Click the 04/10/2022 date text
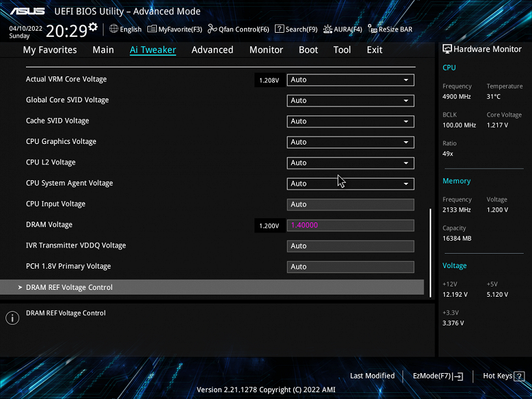Viewport: 532px width, 399px height. [x=26, y=29]
